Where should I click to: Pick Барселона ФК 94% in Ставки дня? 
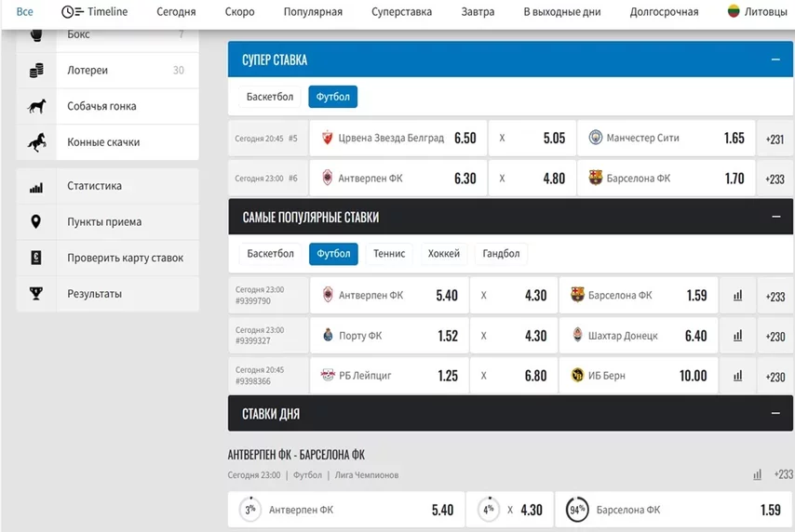674,510
